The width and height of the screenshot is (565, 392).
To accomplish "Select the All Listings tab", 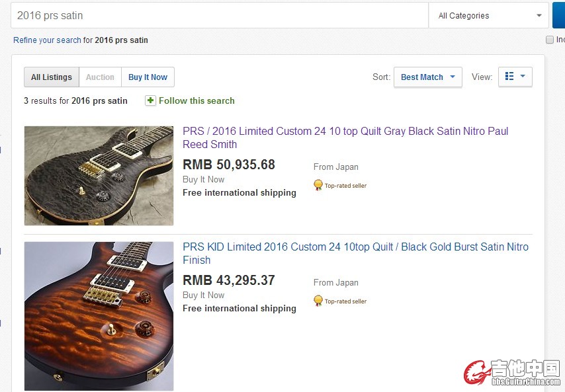I will pos(52,77).
